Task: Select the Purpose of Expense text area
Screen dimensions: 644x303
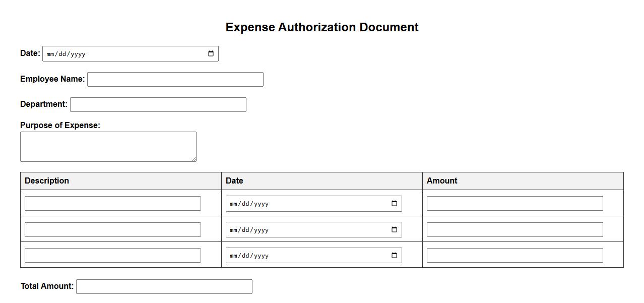Action: tap(108, 147)
